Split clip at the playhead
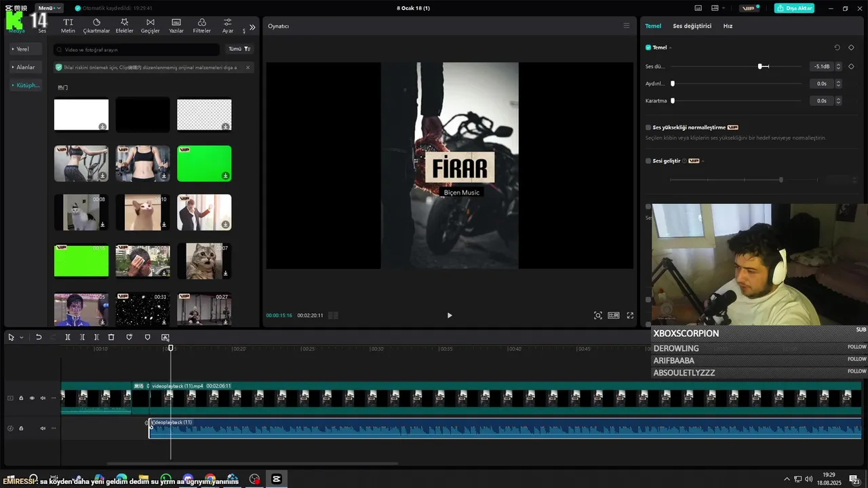The width and height of the screenshot is (868, 488). pyautogui.click(x=68, y=337)
